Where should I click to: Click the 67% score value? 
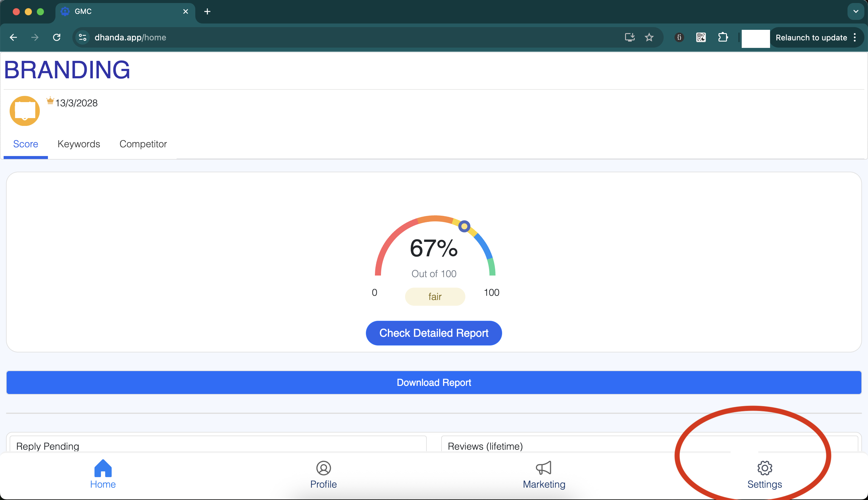point(434,248)
